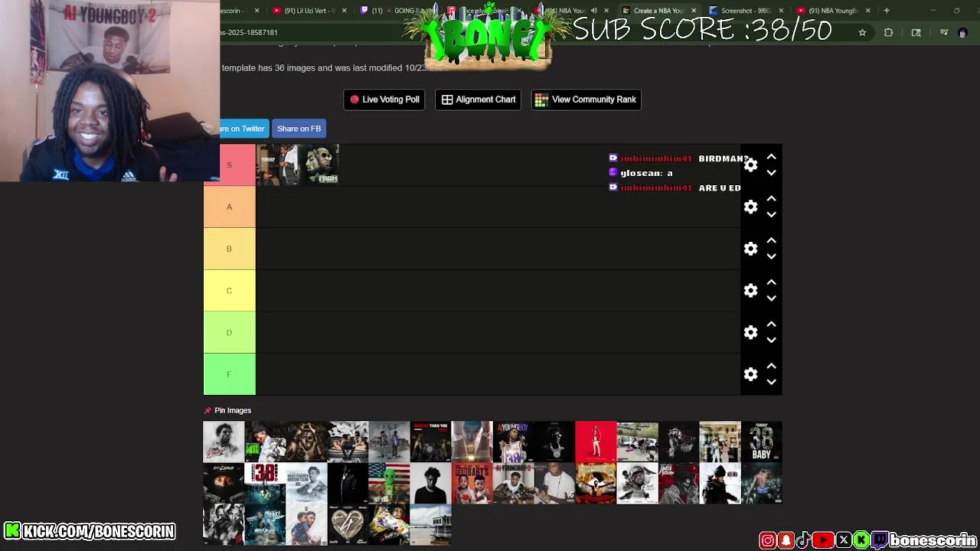The width and height of the screenshot is (980, 551).
Task: Select the 38 Baby album cover
Action: [762, 442]
